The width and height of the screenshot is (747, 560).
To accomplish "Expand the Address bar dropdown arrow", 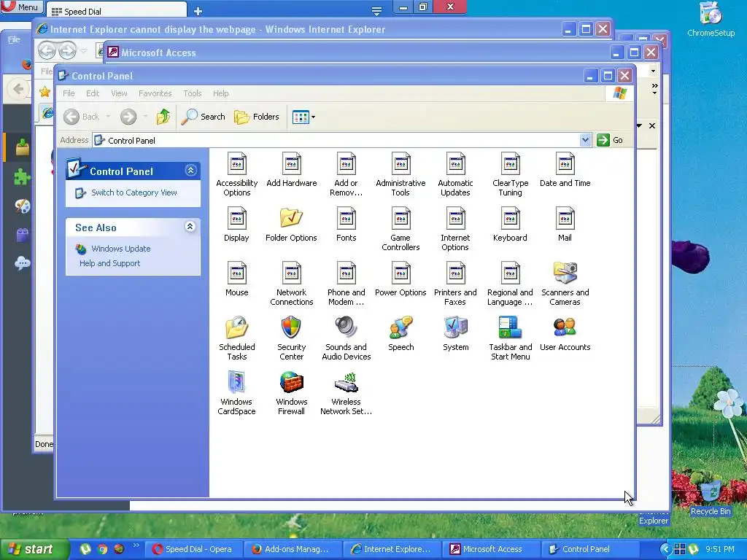I will (x=585, y=140).
